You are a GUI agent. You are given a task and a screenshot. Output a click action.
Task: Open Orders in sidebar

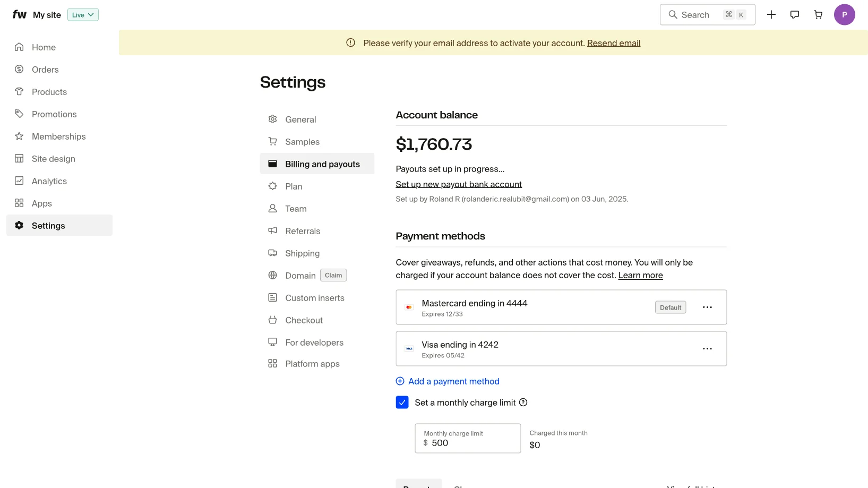click(59, 70)
